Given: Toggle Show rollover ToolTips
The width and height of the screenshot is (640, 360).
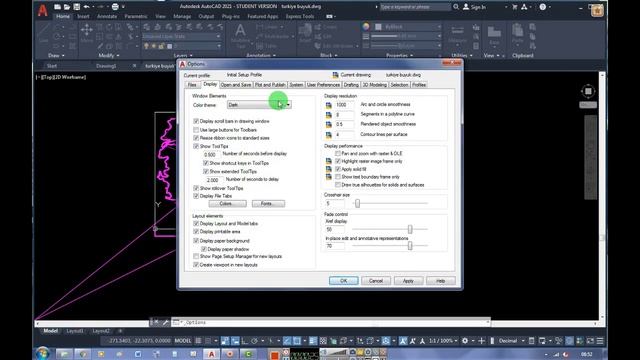Looking at the screenshot, I should pyautogui.click(x=196, y=188).
